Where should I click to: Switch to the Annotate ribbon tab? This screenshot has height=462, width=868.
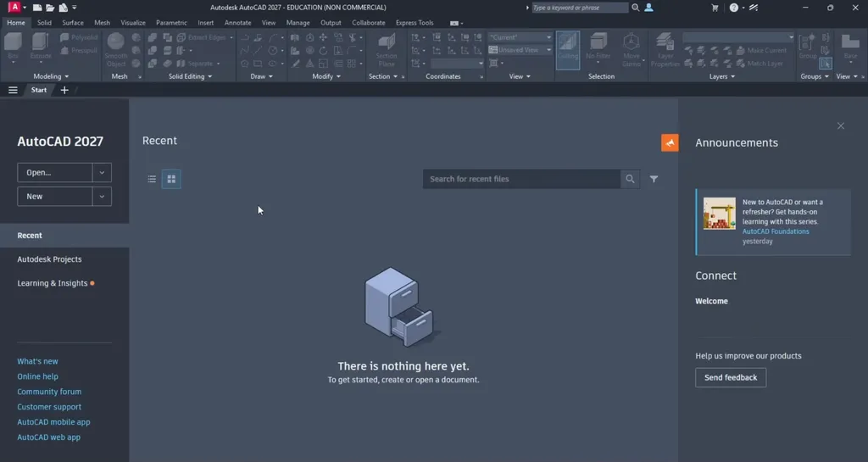(x=237, y=23)
